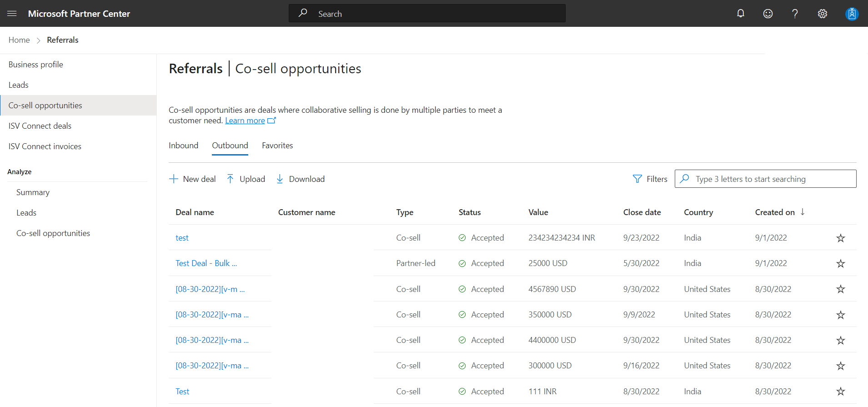This screenshot has height=407, width=868.
Task: Open the user account avatar
Action: point(852,14)
